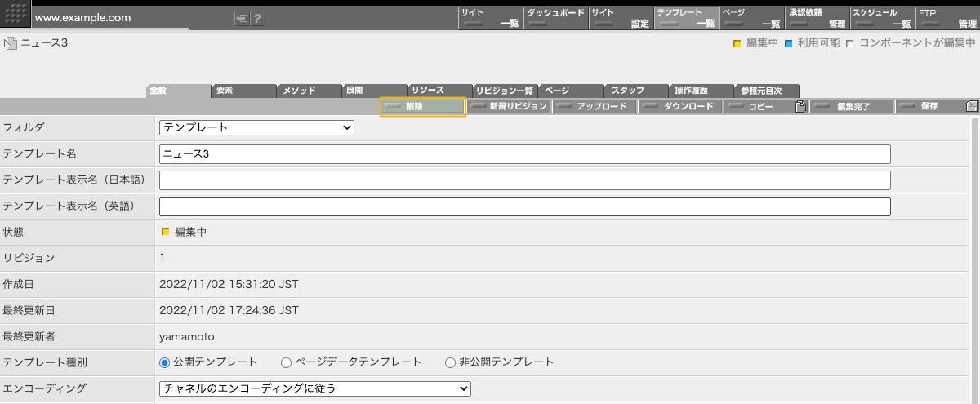Click the document icon beside ニュース3 title

click(x=11, y=43)
